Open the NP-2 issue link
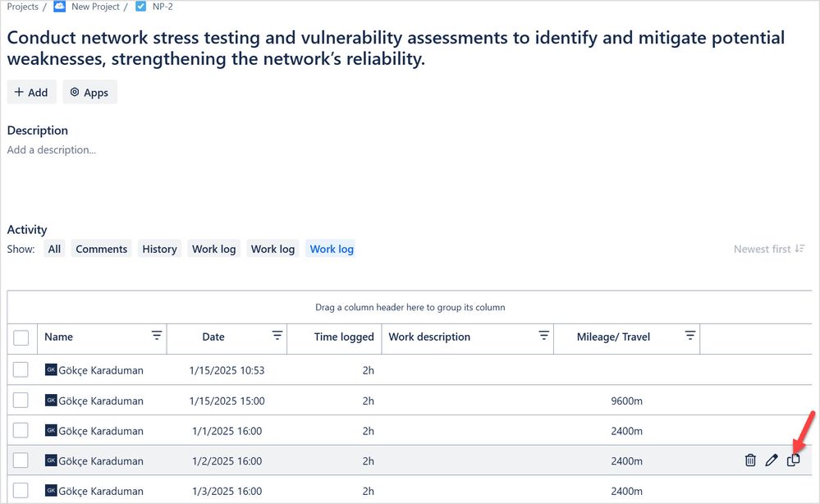The height and width of the screenshot is (504, 820). coord(163,7)
